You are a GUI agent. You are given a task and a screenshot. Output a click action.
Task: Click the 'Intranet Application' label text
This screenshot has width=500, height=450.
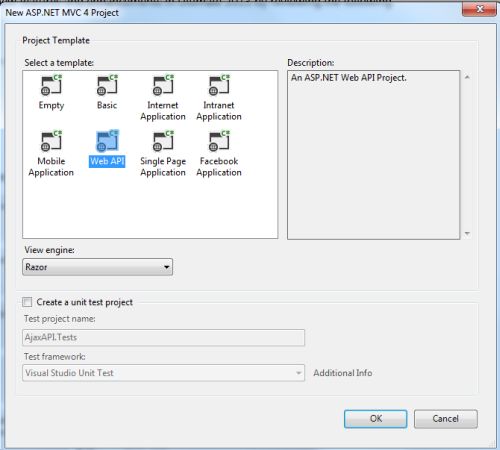click(x=219, y=111)
